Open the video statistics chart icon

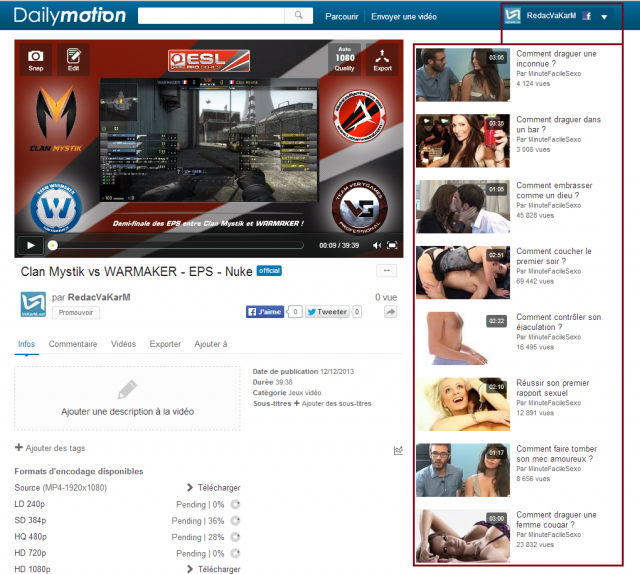(x=398, y=450)
